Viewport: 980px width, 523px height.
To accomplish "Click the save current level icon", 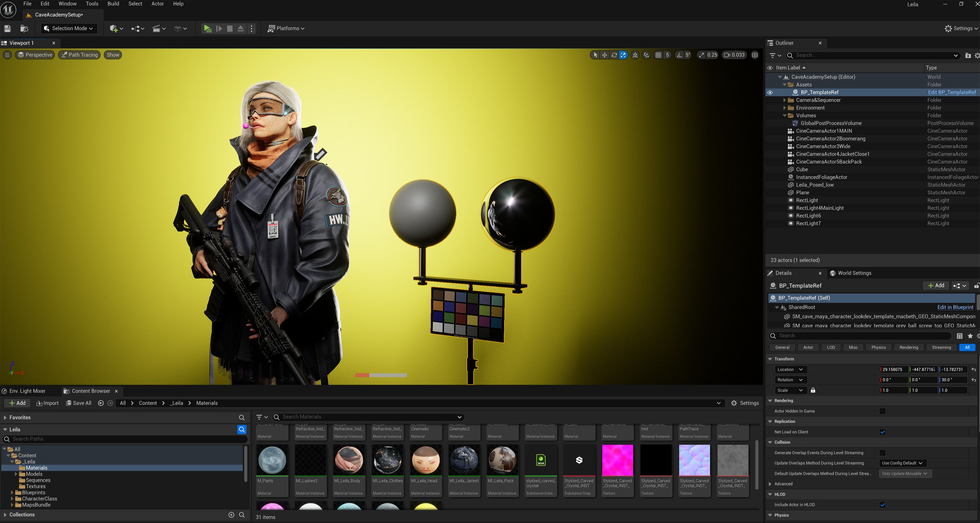I will 7,28.
